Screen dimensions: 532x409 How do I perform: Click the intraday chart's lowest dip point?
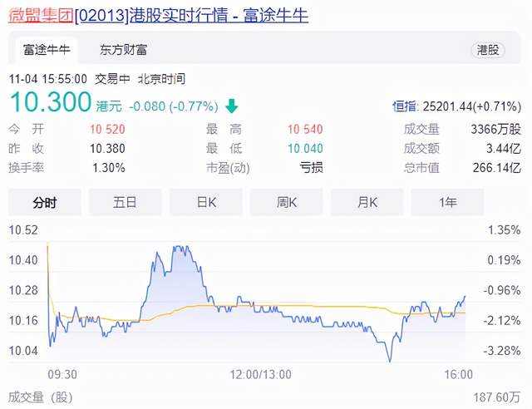coord(390,361)
